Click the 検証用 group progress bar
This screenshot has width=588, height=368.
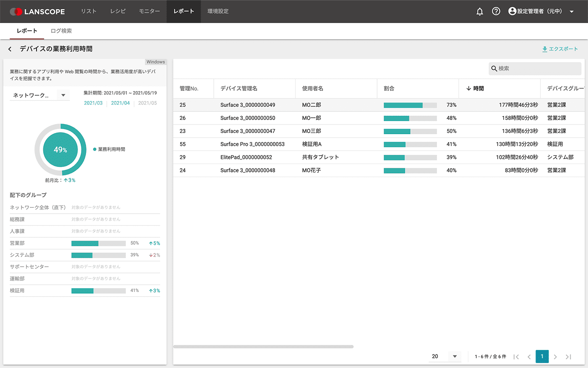[99, 291]
